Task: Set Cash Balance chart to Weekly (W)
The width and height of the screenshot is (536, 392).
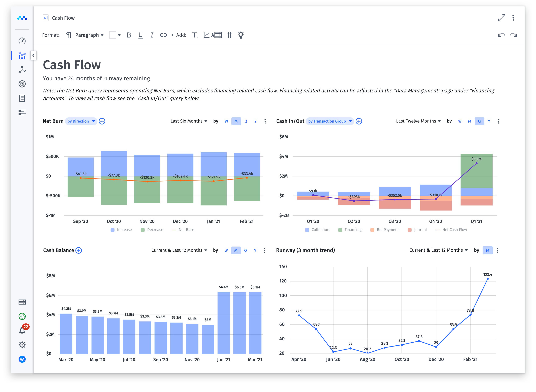Action: [x=226, y=250]
